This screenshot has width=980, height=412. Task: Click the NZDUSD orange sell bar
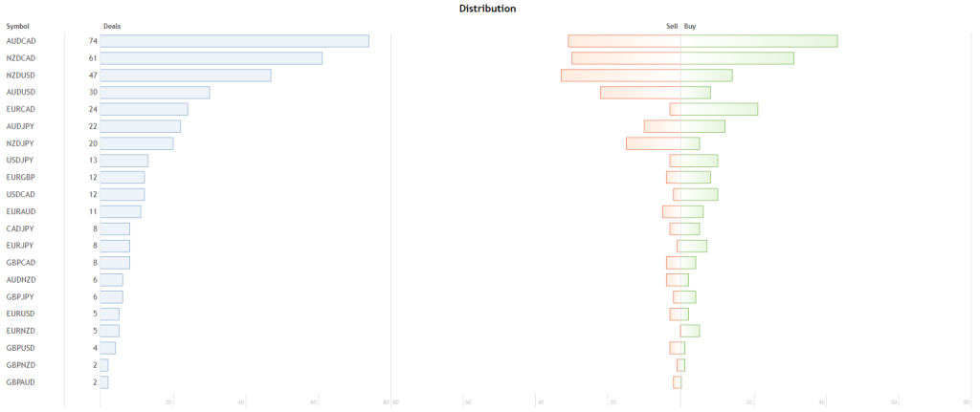[620, 76]
